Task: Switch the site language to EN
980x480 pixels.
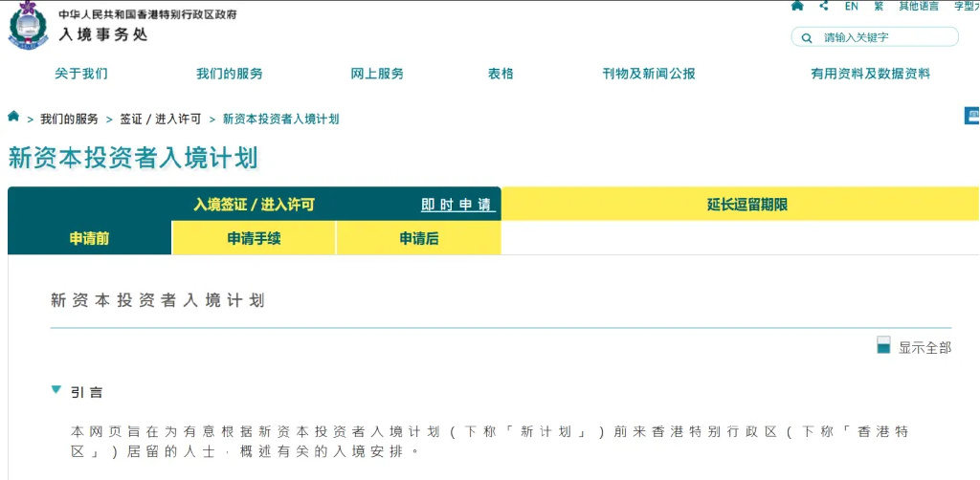Action: point(851,6)
